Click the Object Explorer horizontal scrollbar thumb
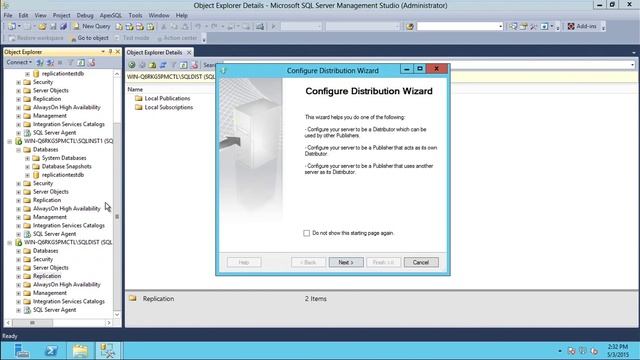This screenshot has width=640, height=360. [32, 323]
